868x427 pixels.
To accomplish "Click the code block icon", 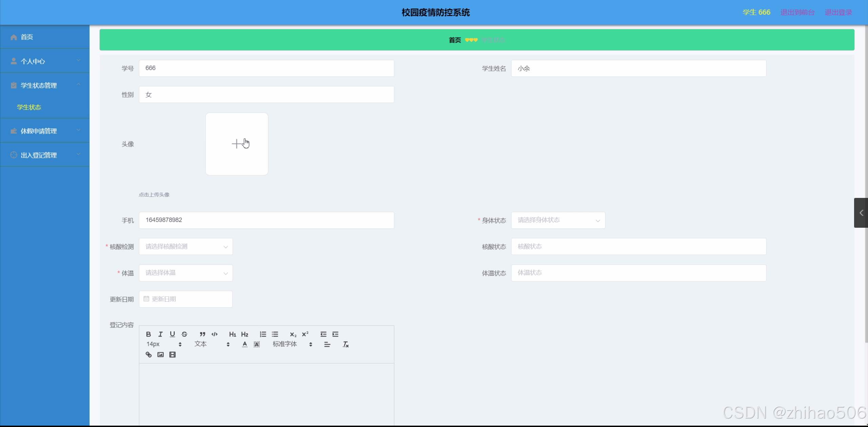I will pos(214,334).
